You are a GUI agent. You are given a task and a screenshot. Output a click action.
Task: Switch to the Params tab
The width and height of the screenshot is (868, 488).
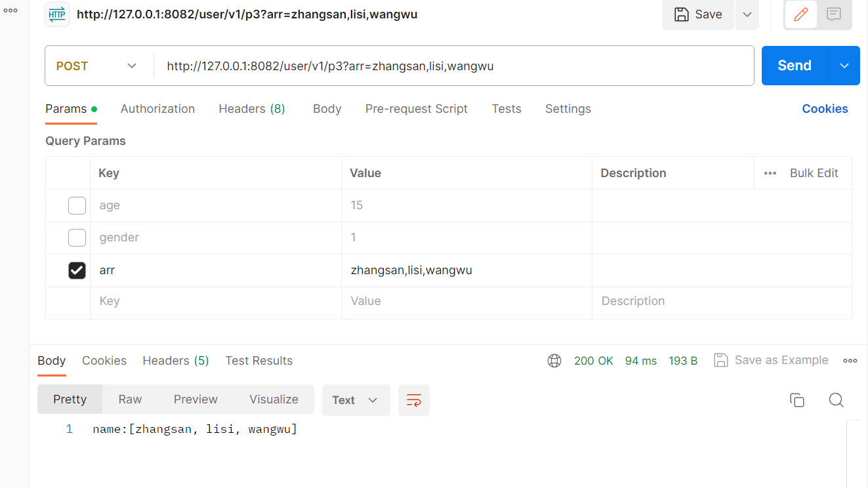[x=71, y=110]
